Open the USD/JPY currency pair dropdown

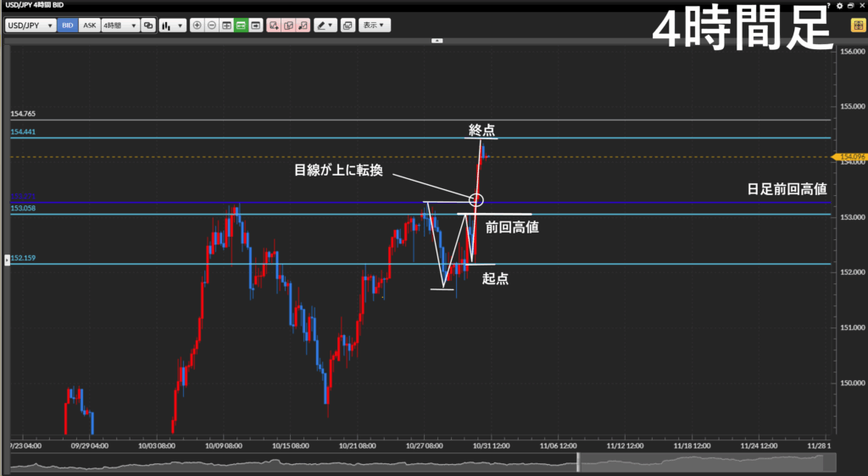pyautogui.click(x=31, y=25)
